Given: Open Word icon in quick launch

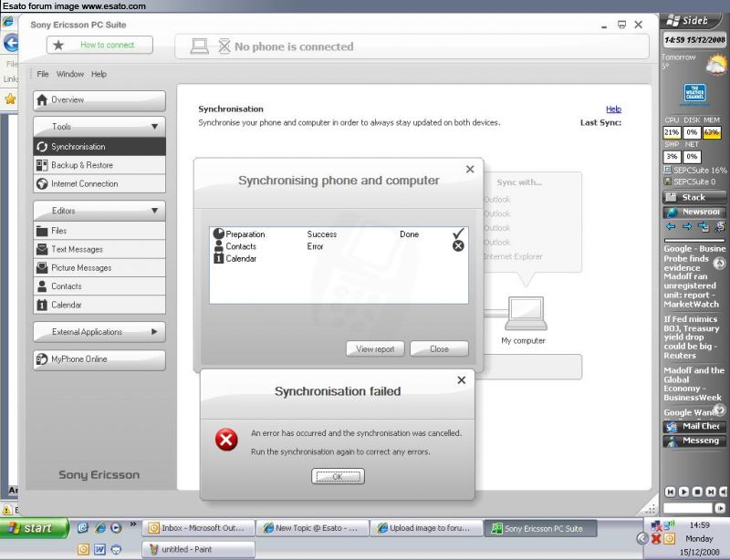Looking at the screenshot, I should pos(99,549).
